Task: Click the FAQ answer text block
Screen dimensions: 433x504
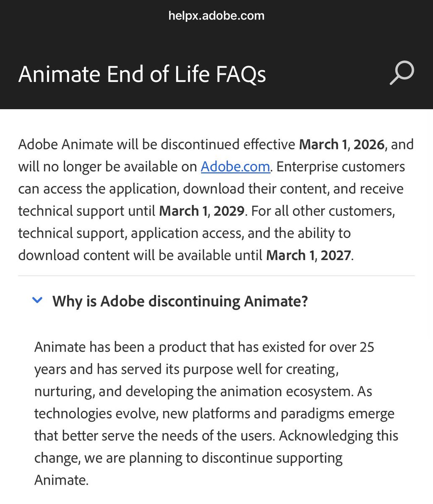Action: (210, 413)
